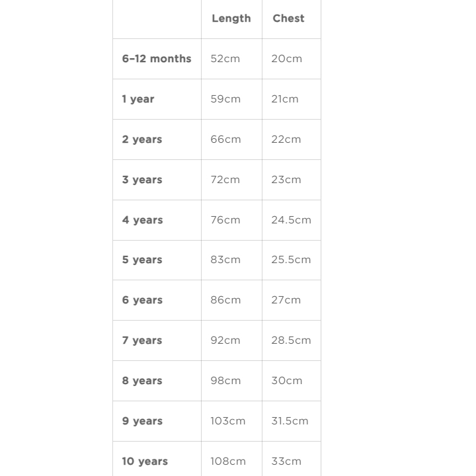Click the 21cm chest cell
The width and height of the screenshot is (476, 476).
click(285, 99)
